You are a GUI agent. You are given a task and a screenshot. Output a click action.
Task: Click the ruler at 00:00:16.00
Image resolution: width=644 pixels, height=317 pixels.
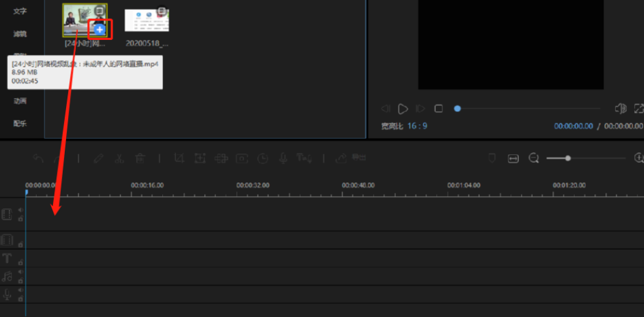click(147, 186)
